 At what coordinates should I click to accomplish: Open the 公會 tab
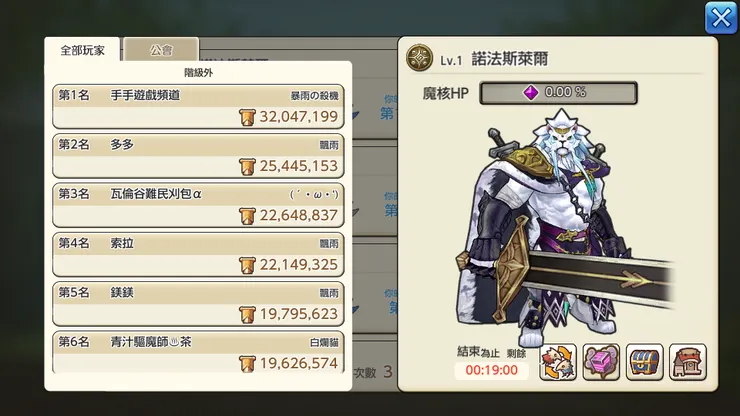pos(161,50)
